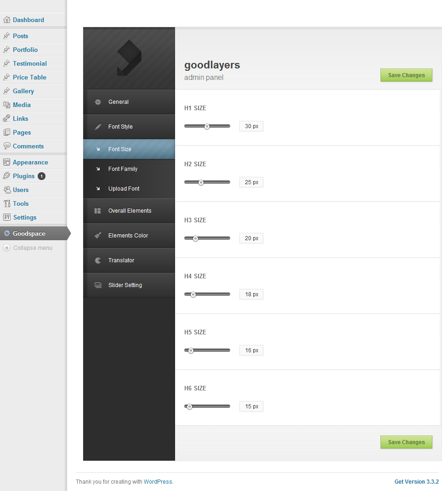
Task: Click the pencil icon next to Font Style
Action: point(98,126)
